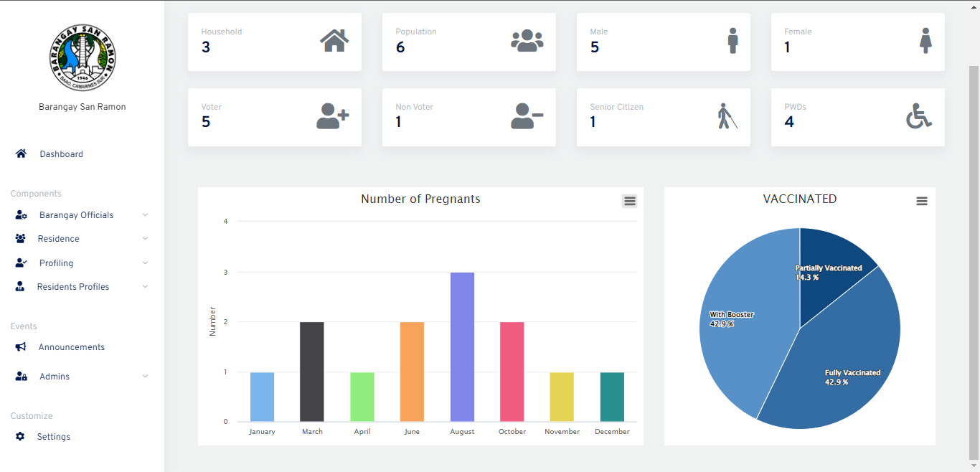Click the Male figure icon
Screen dimensions: 980x472
point(732,41)
